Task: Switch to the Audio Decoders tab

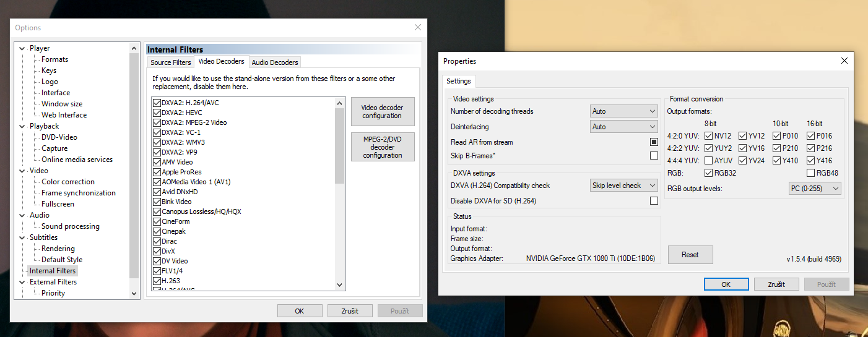Action: pyautogui.click(x=275, y=62)
